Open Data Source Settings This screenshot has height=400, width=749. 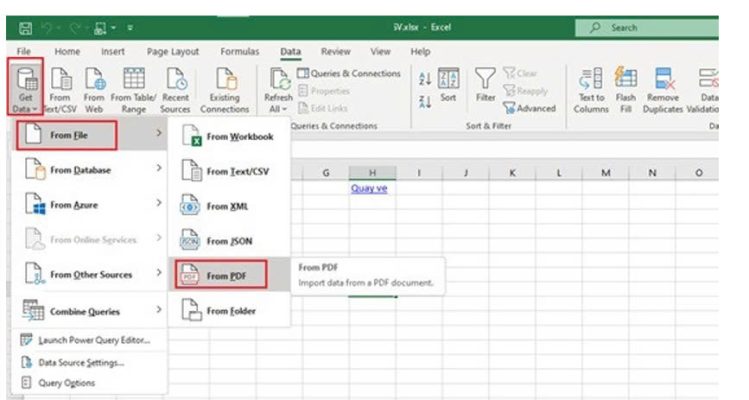coord(90,363)
